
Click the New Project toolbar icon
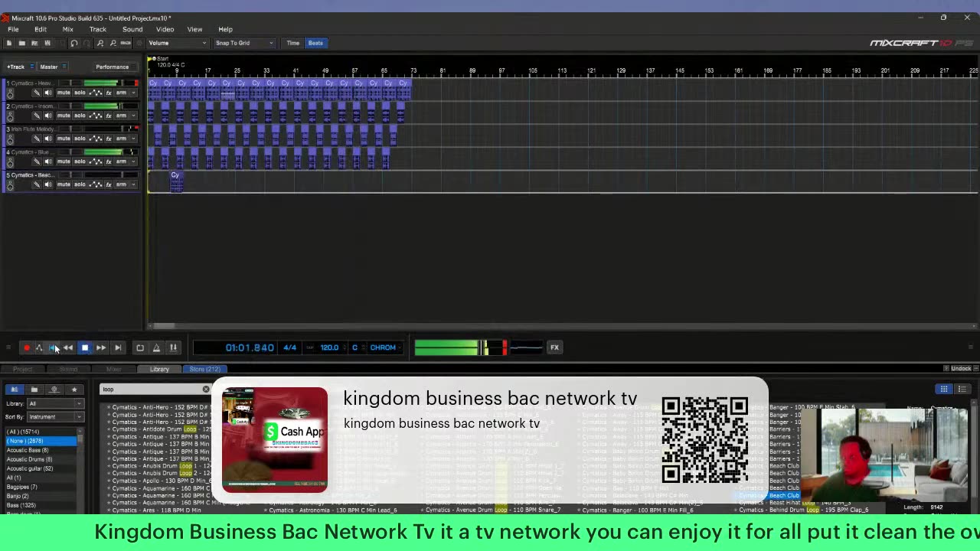(x=9, y=43)
